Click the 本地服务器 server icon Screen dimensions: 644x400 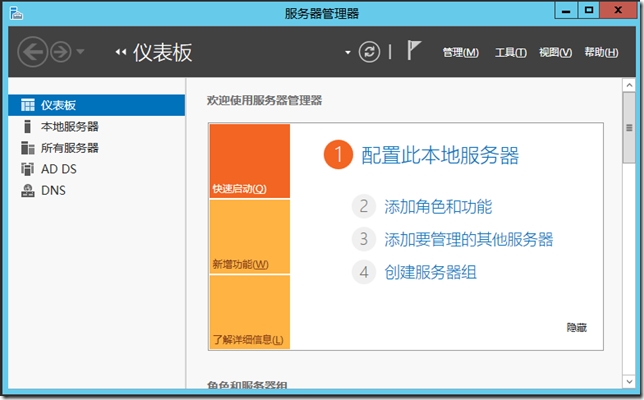28,126
